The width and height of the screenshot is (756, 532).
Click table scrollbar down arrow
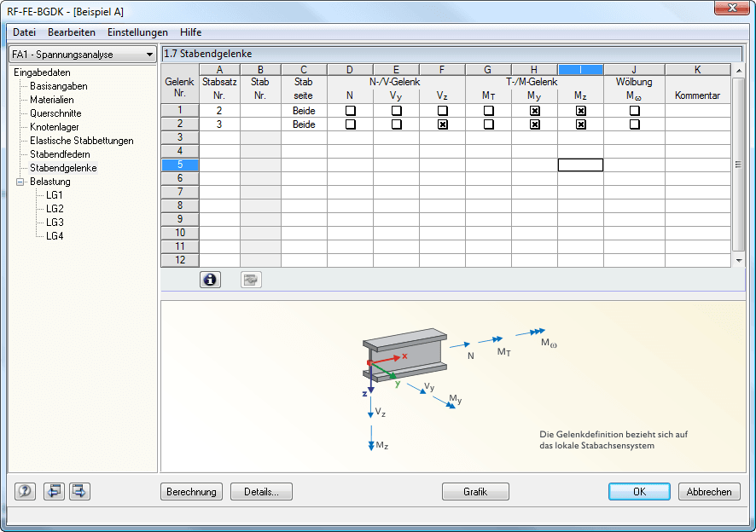tap(738, 261)
